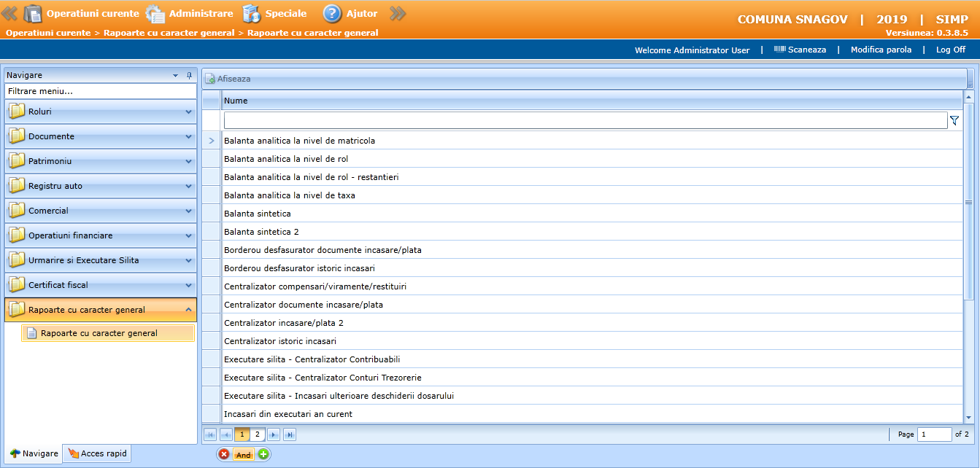Image resolution: width=980 pixels, height=468 pixels.
Task: Open the Speciale menu
Action: point(274,13)
